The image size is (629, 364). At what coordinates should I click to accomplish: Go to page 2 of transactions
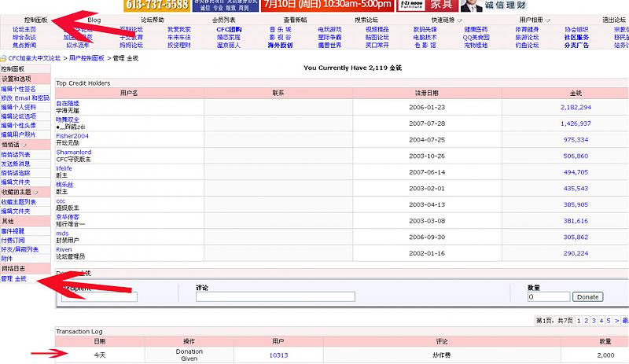click(x=586, y=321)
